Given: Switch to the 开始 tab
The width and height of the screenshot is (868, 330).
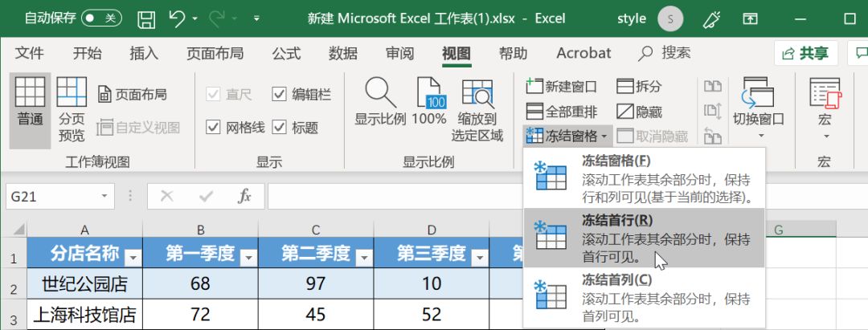Looking at the screenshot, I should (88, 53).
